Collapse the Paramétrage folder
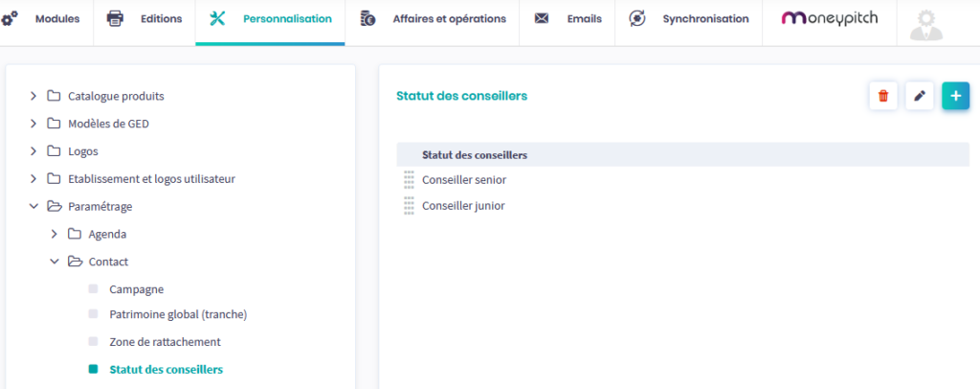This screenshot has width=980, height=389. click(33, 206)
